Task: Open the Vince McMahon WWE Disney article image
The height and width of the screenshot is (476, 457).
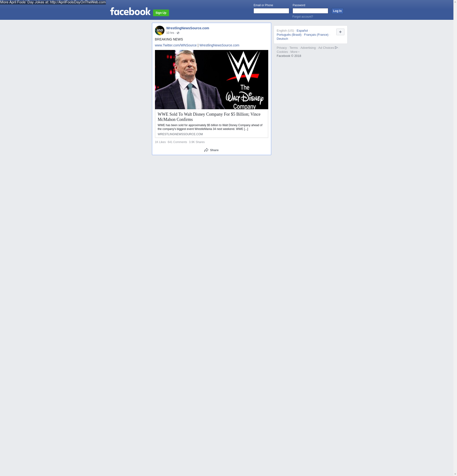Action: [x=212, y=80]
